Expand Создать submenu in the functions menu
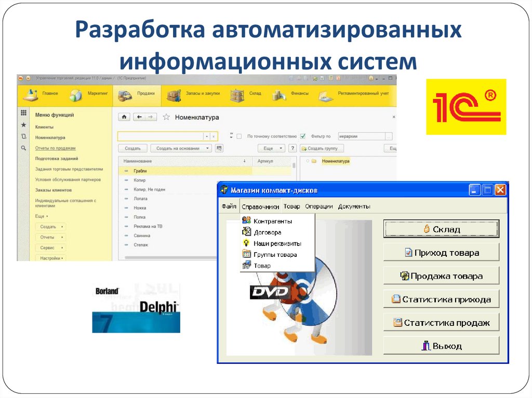This screenshot has height=398, width=532. (x=50, y=226)
